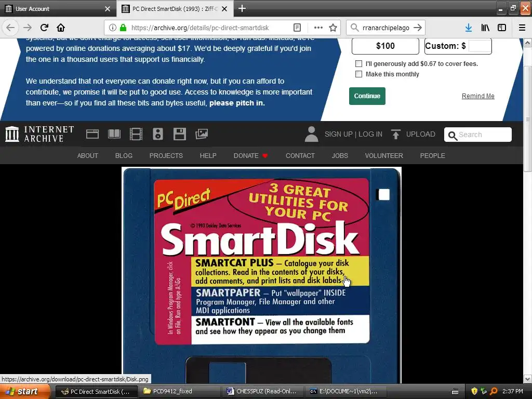Click the browser forward arrow

coord(28,28)
